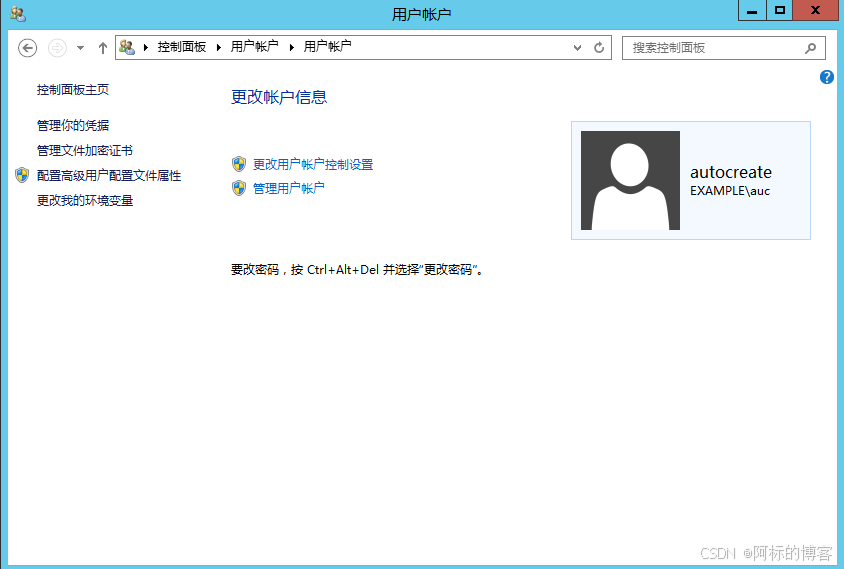
Task: Maximize the 用户帐户 window
Action: (x=779, y=11)
